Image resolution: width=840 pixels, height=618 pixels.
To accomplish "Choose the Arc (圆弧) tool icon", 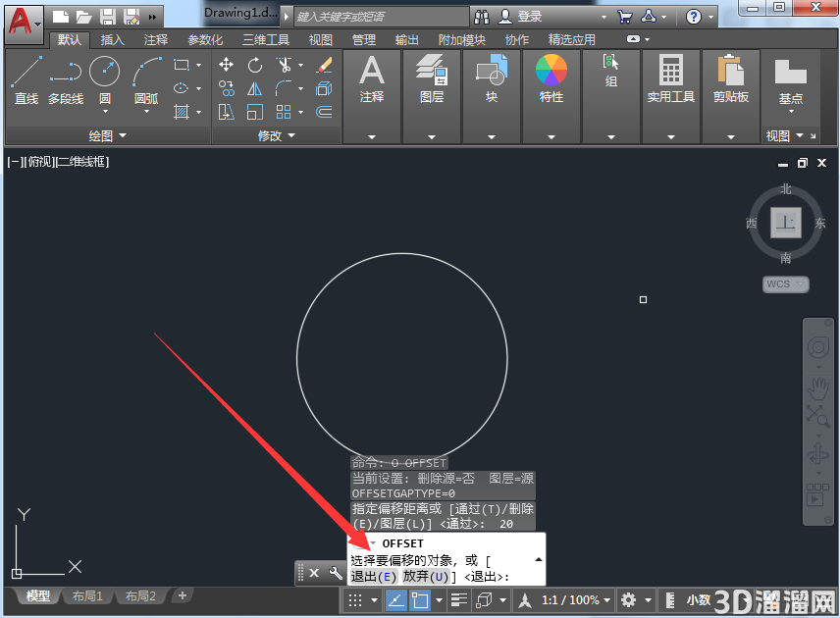I will [147, 72].
